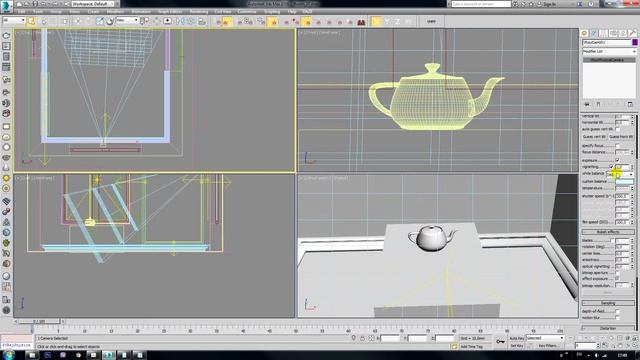Click the Undo arrow in the title bar
This screenshot has width=640, height=360.
pos(43,4)
